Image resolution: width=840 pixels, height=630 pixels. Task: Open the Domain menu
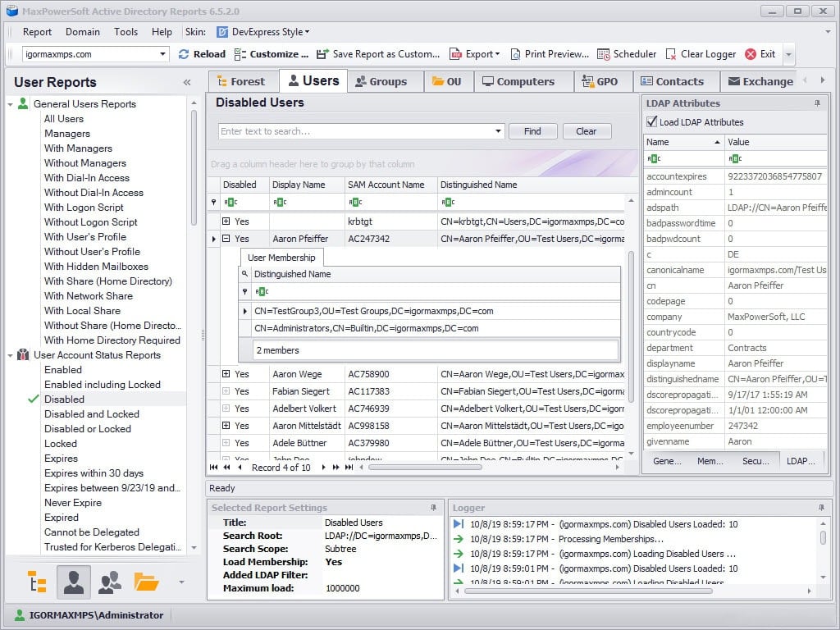(x=83, y=32)
